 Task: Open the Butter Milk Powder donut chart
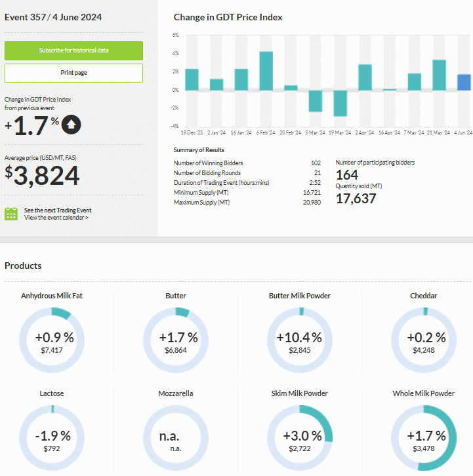tap(300, 340)
